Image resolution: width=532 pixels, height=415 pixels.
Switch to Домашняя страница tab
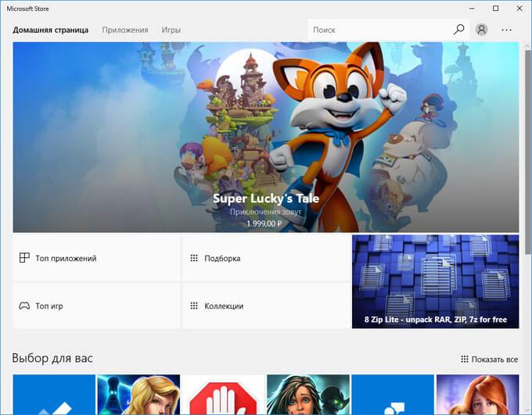tap(51, 30)
